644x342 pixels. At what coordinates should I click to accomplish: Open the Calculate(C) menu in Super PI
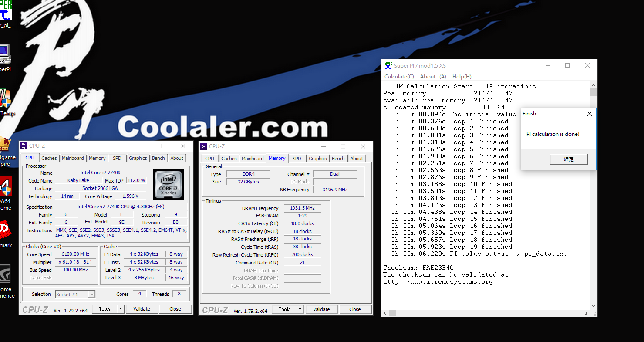[399, 77]
